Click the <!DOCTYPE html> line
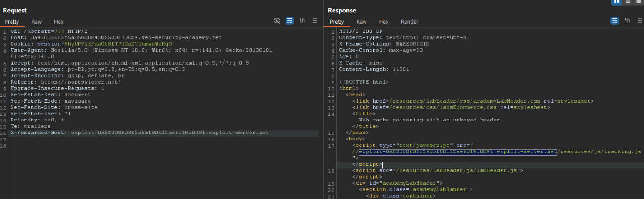 point(364,82)
